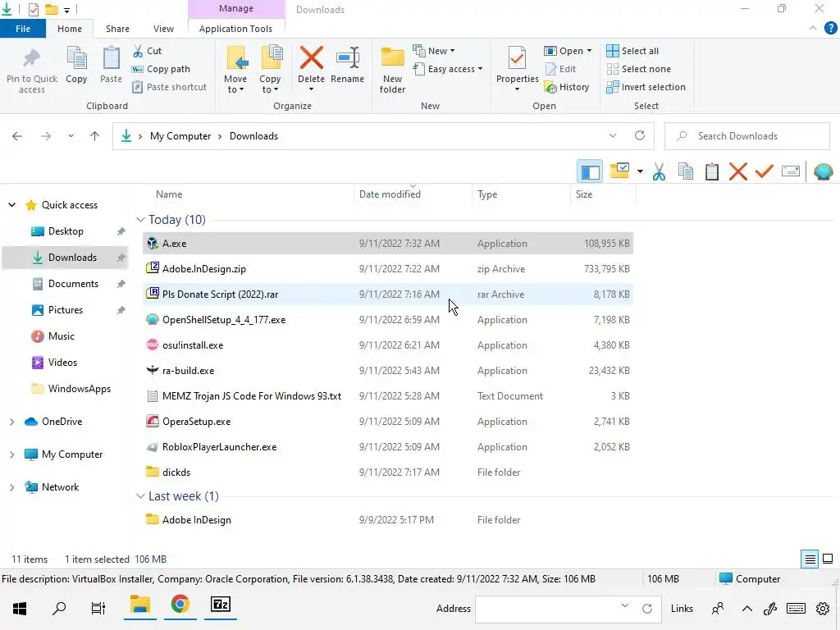Screen dimensions: 840x630
Task: Open recent locations dropdown arrow
Action: click(71, 136)
